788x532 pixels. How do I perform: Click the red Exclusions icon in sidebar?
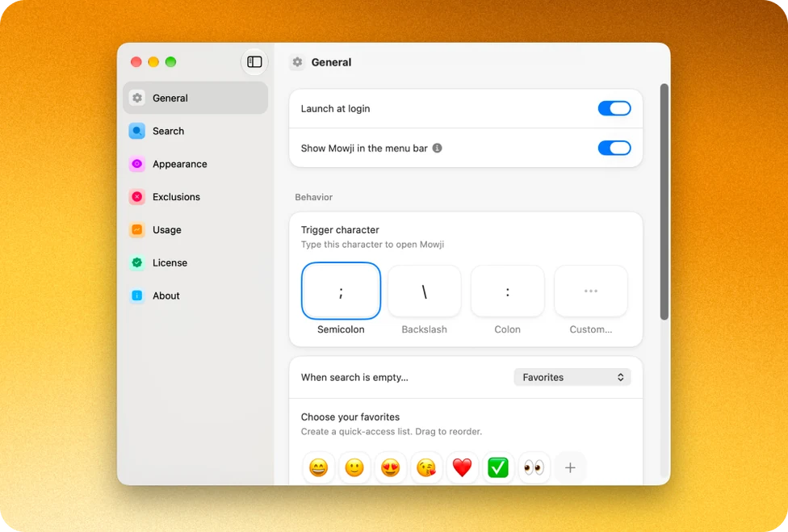136,197
